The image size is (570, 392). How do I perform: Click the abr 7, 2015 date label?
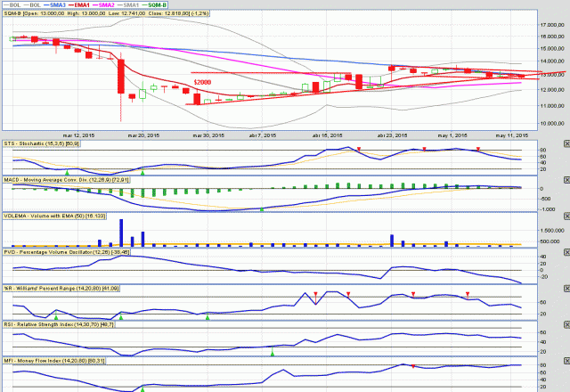click(263, 135)
